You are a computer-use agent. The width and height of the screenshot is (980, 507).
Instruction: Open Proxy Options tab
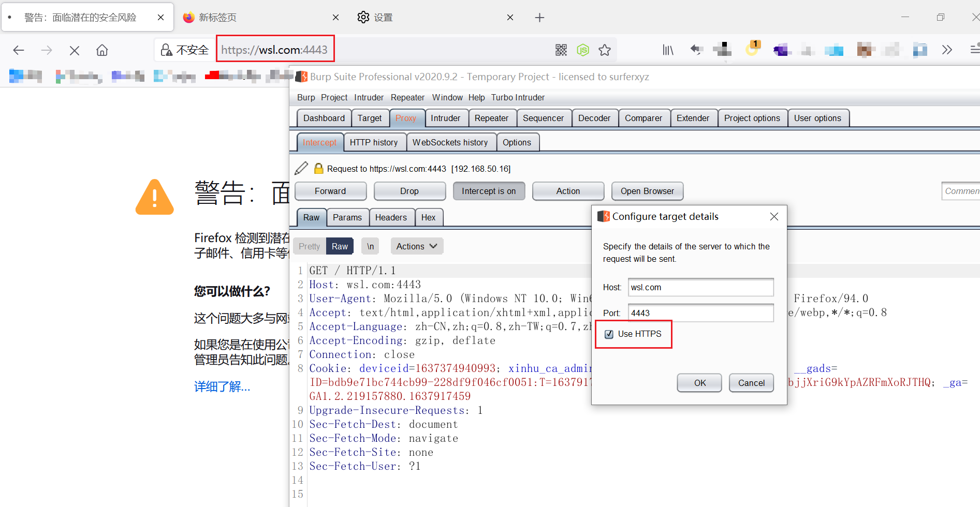[x=517, y=142]
